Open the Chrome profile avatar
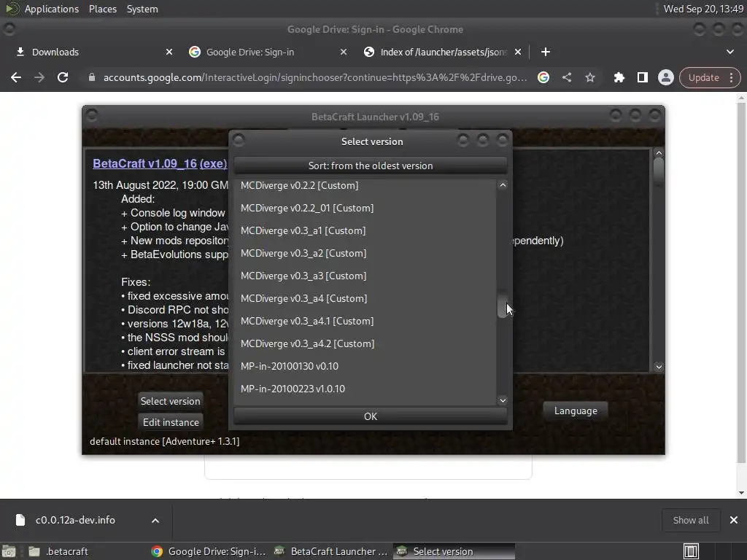Viewport: 747px width, 560px height. click(665, 77)
